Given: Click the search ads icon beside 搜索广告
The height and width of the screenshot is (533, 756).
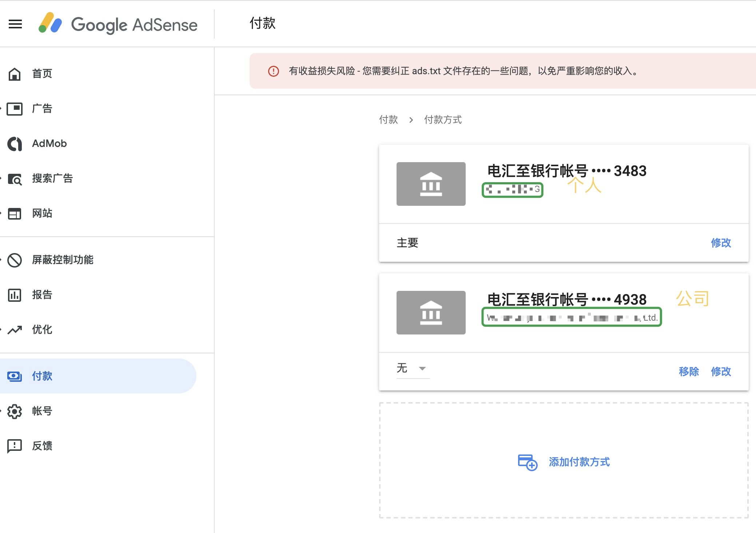Looking at the screenshot, I should pyautogui.click(x=15, y=179).
